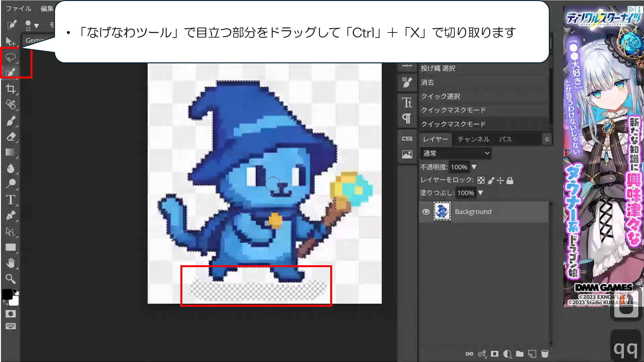Click the black foreground color swatch
Image resolution: width=644 pixels, height=362 pixels.
(x=7, y=294)
